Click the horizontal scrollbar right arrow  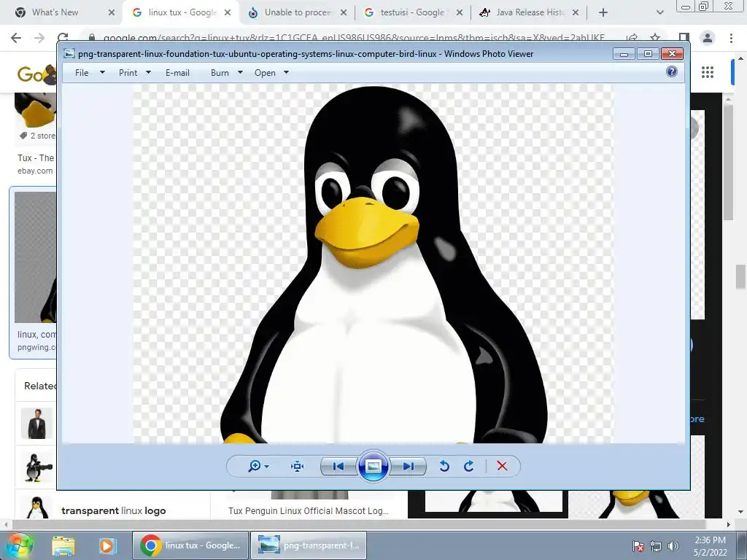[728, 524]
